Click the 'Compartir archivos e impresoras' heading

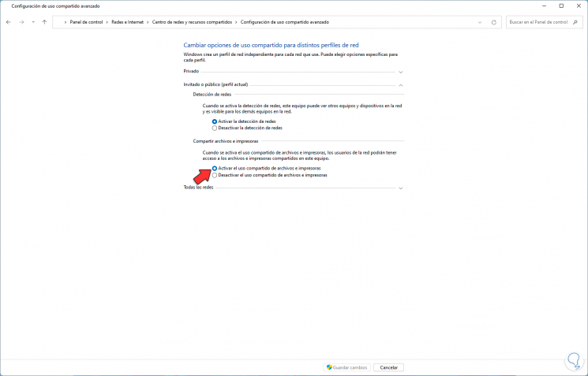click(x=226, y=141)
